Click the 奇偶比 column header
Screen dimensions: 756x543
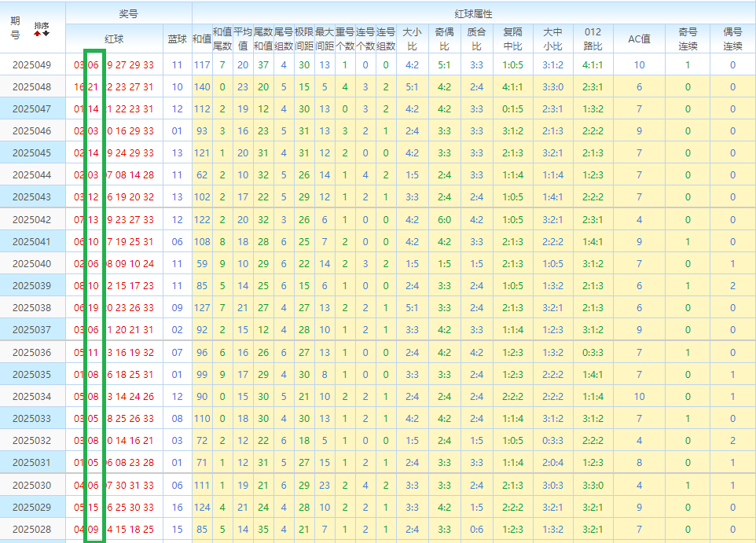coord(444,39)
